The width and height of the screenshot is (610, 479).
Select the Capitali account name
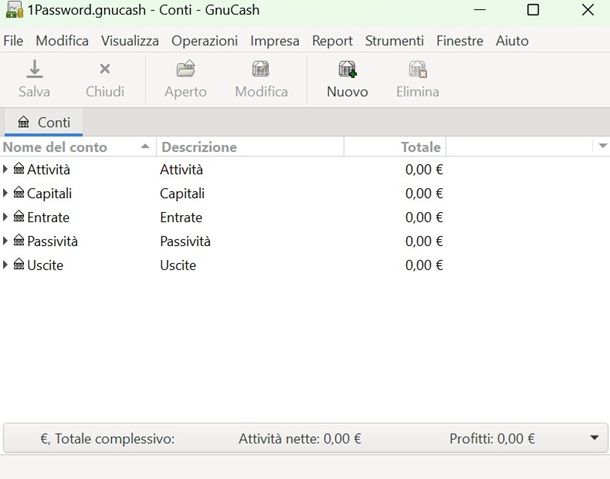pyautogui.click(x=49, y=193)
